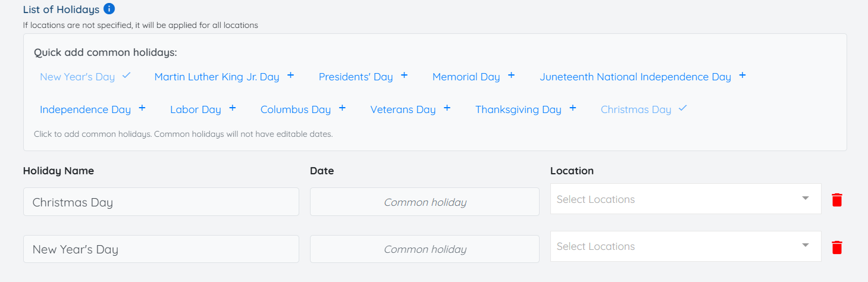Click plus icon next to Martin Luther King Jr. Day
Screen dimensions: 868x282
pos(290,76)
